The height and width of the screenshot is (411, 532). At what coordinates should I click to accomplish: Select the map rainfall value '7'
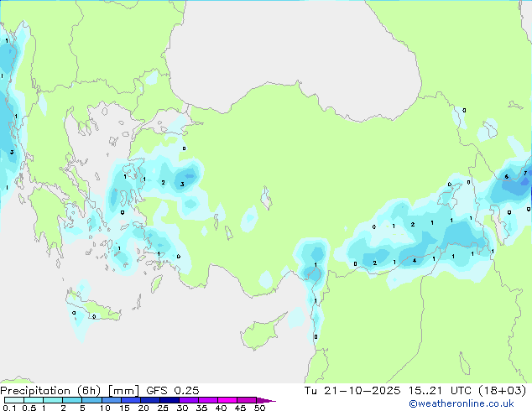[x=525, y=174]
